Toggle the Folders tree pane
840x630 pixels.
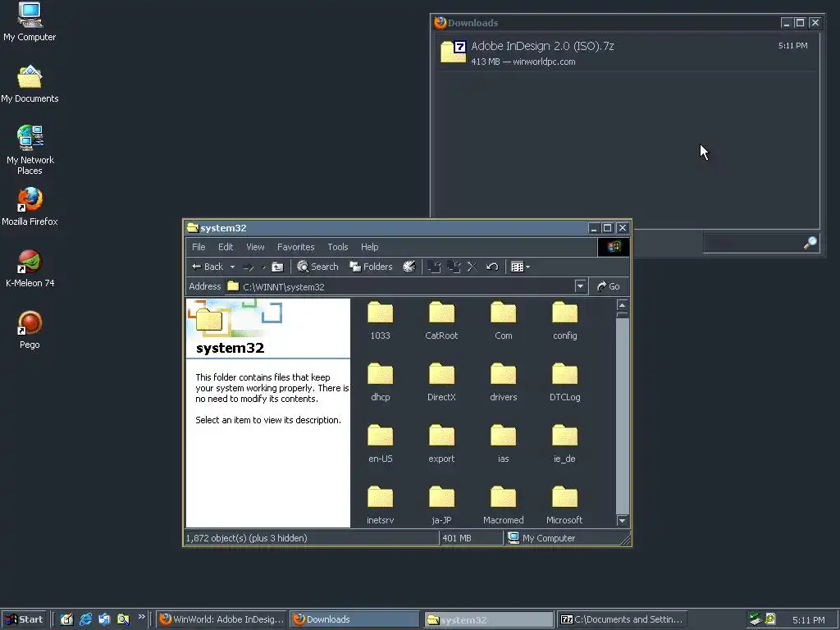371,267
